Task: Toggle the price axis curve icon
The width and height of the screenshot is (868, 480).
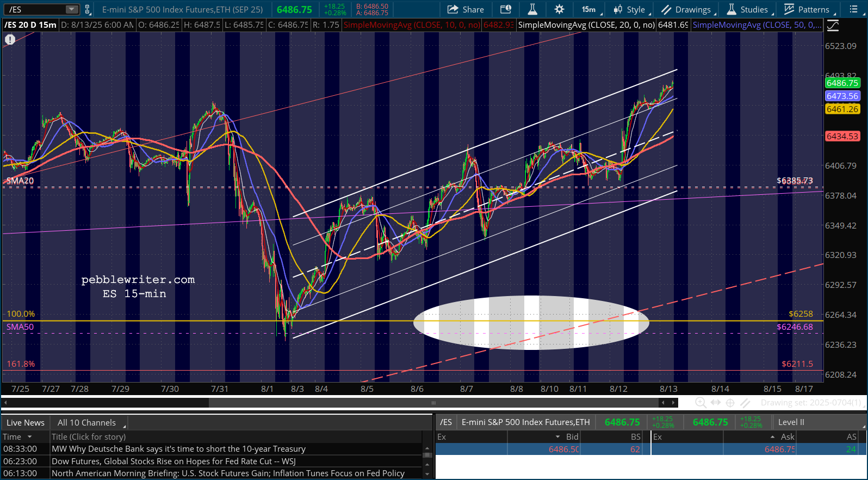Action: pos(833,25)
